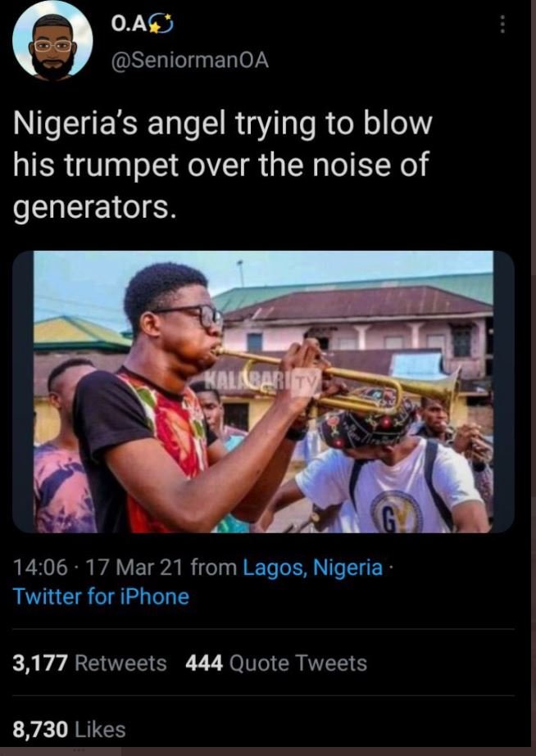Click the emoji next to the display name
The width and height of the screenshot is (536, 756).
[160, 24]
